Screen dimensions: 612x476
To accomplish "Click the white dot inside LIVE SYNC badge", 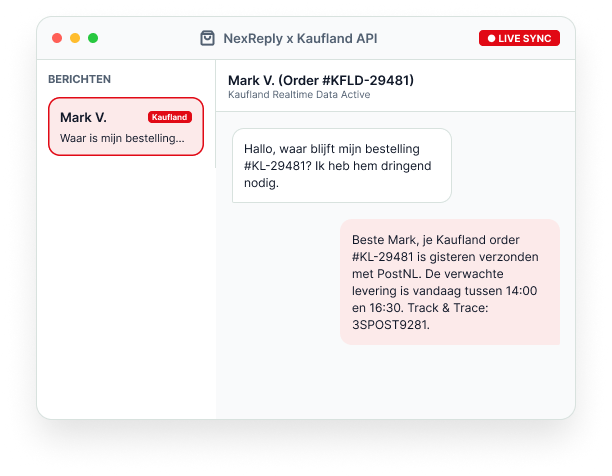I will 491,38.
